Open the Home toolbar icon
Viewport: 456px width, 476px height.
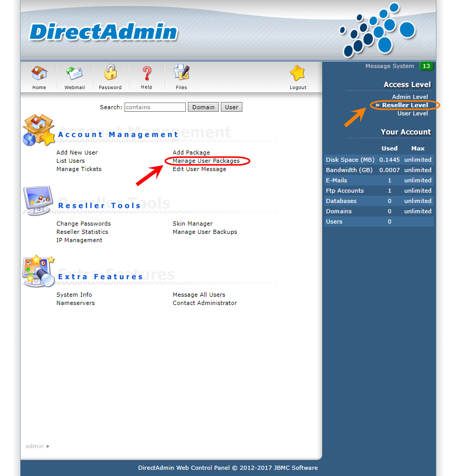[x=39, y=73]
